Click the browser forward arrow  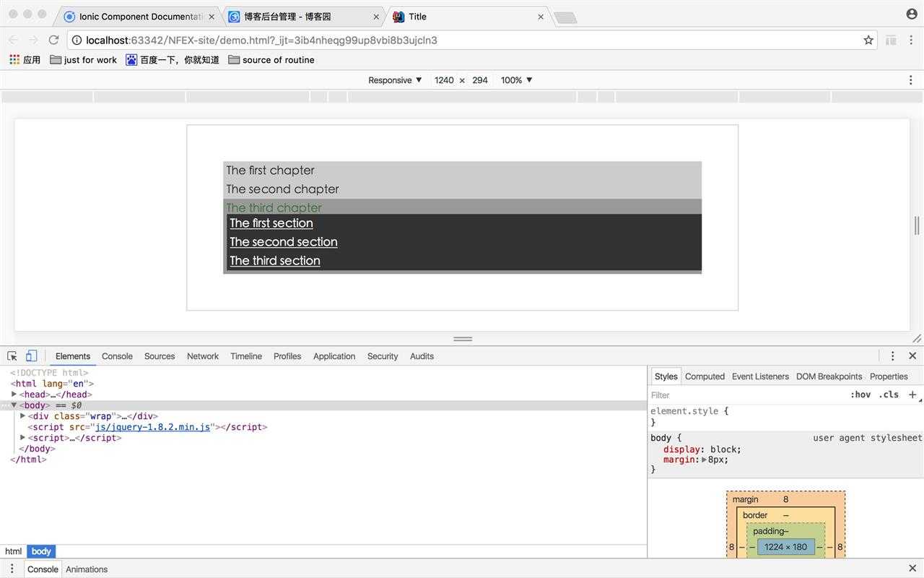pyautogui.click(x=33, y=40)
